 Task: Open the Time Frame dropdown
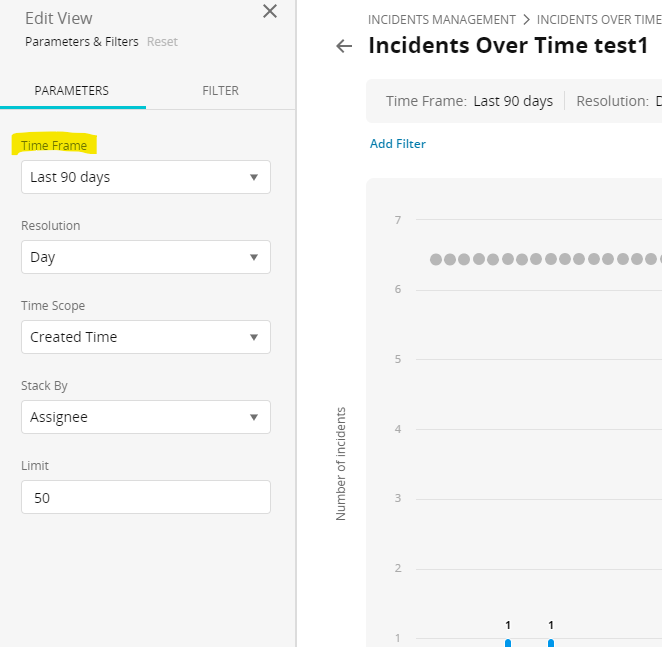pos(145,177)
